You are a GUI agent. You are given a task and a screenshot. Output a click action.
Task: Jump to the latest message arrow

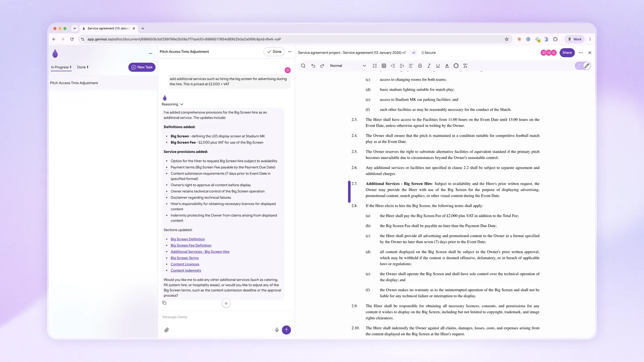(x=226, y=303)
